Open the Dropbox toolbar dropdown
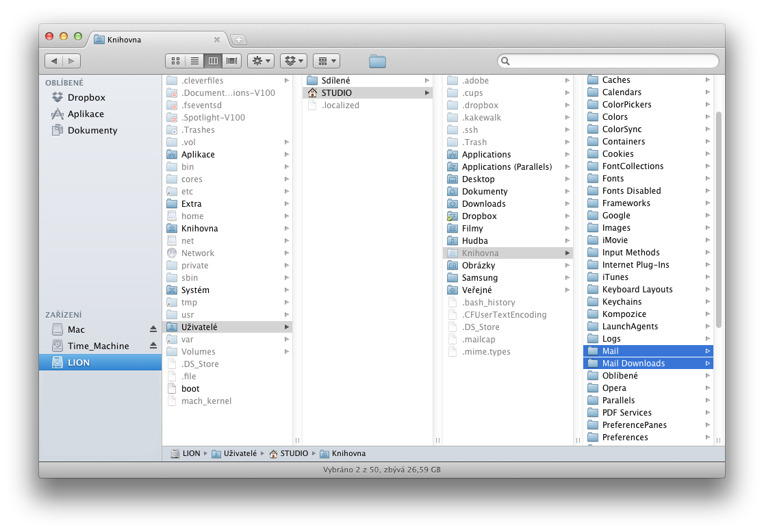This screenshot has width=764, height=532. (294, 61)
